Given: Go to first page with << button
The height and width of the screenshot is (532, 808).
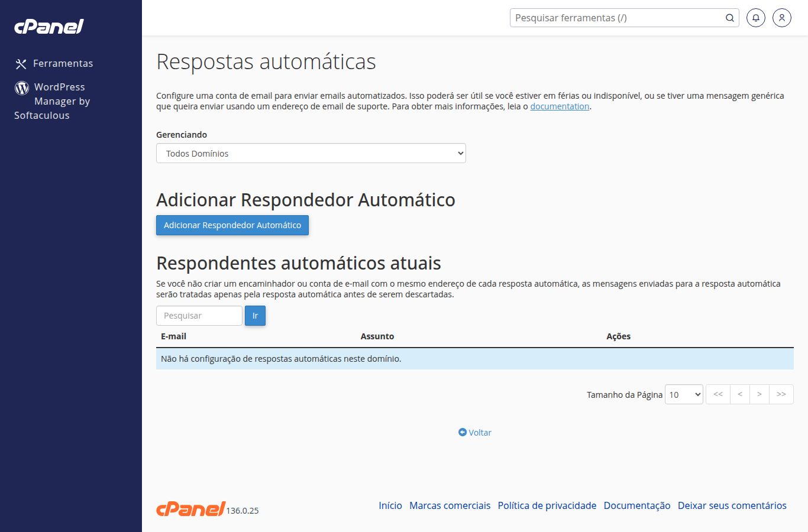Looking at the screenshot, I should click(x=718, y=394).
